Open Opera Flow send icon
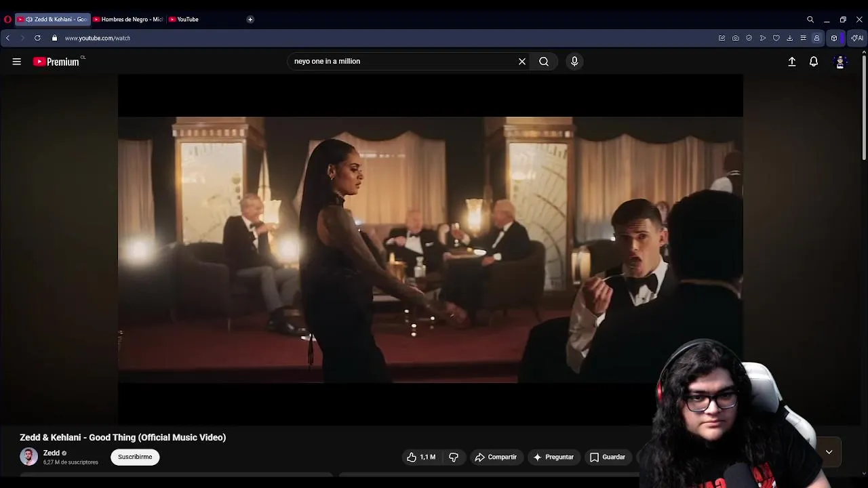Image resolution: width=868 pixels, height=488 pixels. pyautogui.click(x=763, y=38)
